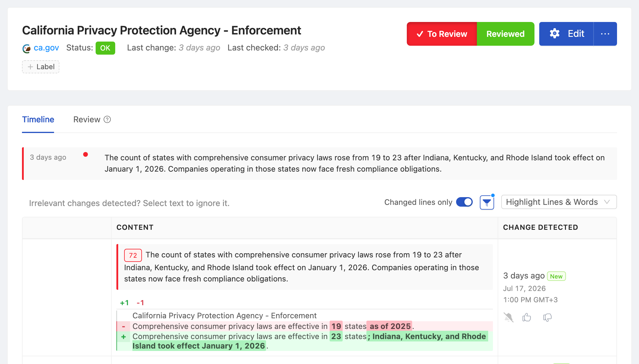
Task: Click the CHANGE DETECTED column header
Action: point(540,227)
